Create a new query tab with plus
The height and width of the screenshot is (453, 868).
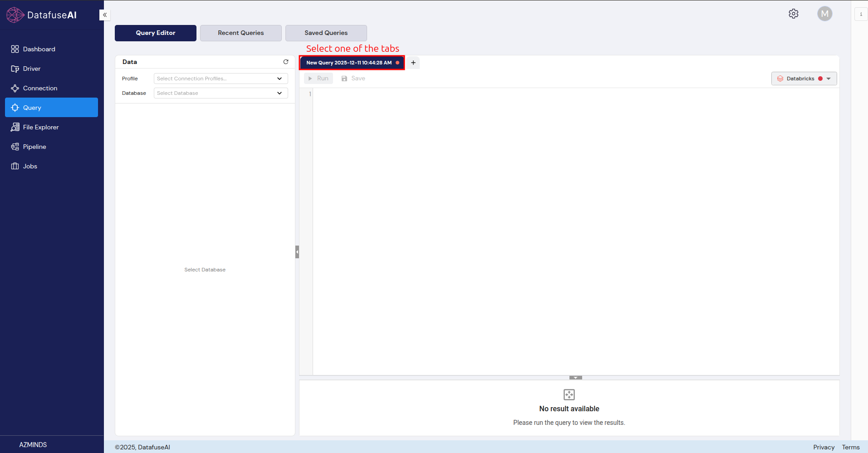[413, 63]
